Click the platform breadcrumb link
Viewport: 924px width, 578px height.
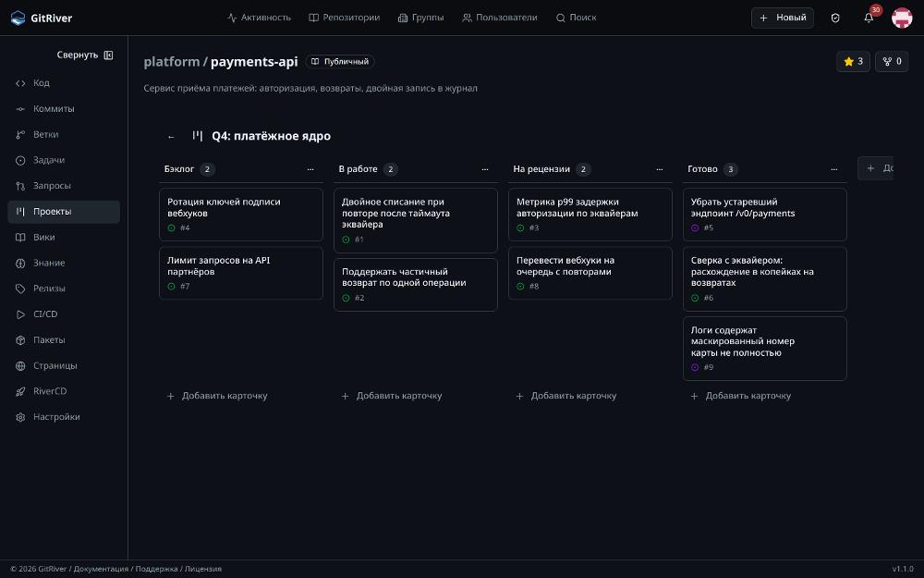(x=172, y=61)
